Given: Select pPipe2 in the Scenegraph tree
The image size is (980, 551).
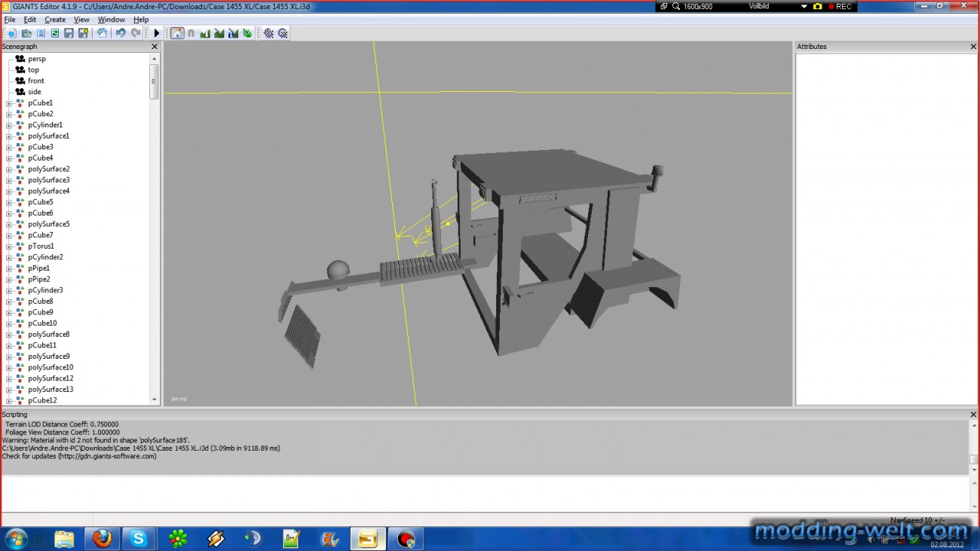Looking at the screenshot, I should [x=39, y=279].
